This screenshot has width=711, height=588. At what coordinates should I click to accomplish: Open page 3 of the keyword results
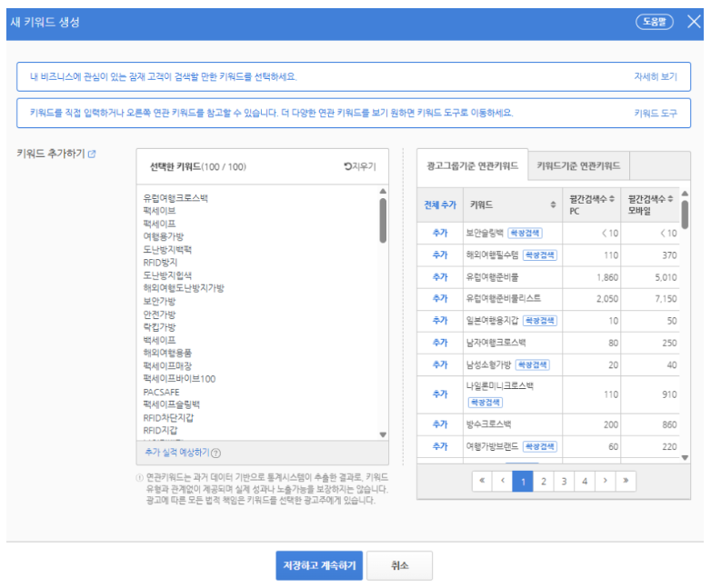click(564, 481)
